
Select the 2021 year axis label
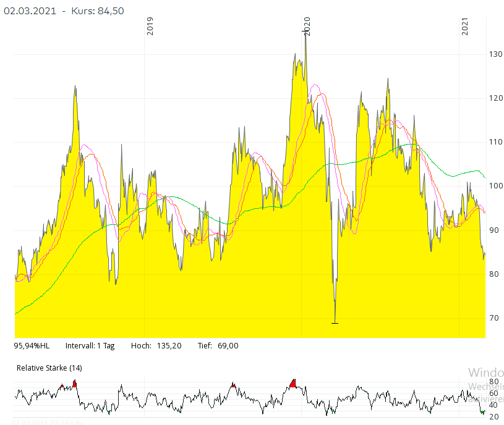(x=465, y=26)
